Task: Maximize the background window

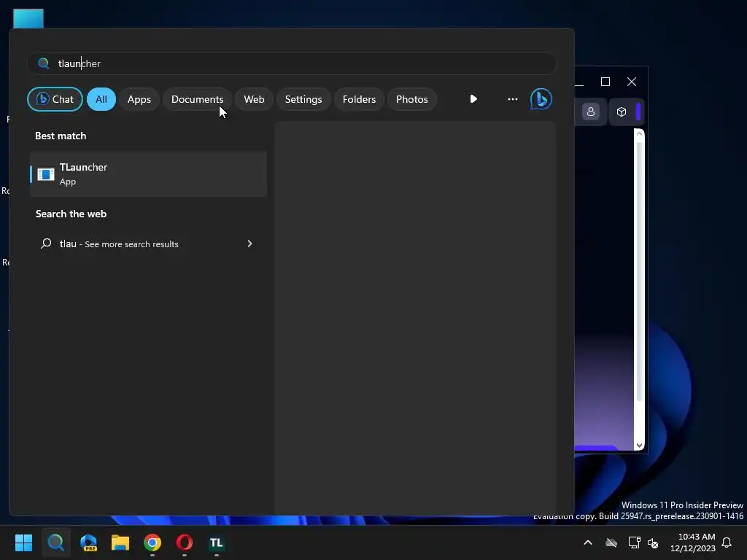Action: [x=605, y=82]
